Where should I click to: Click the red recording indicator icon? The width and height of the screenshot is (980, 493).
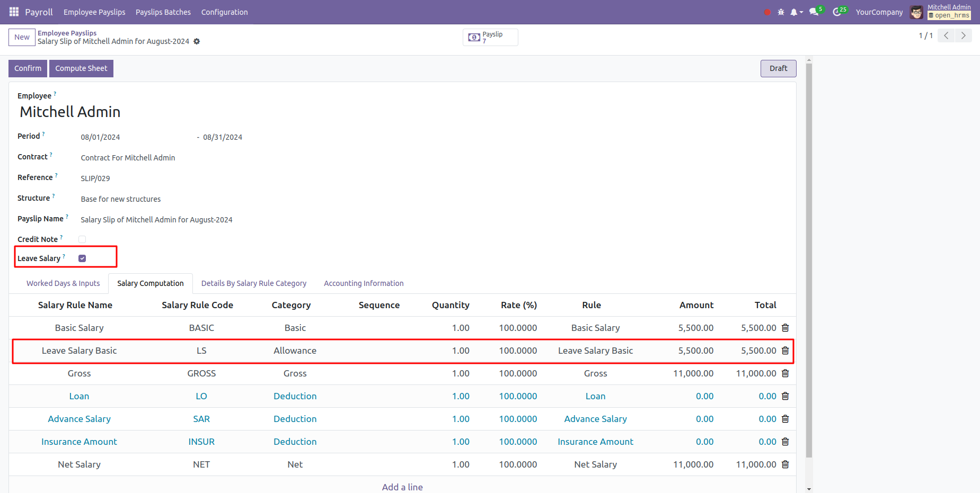tap(767, 12)
